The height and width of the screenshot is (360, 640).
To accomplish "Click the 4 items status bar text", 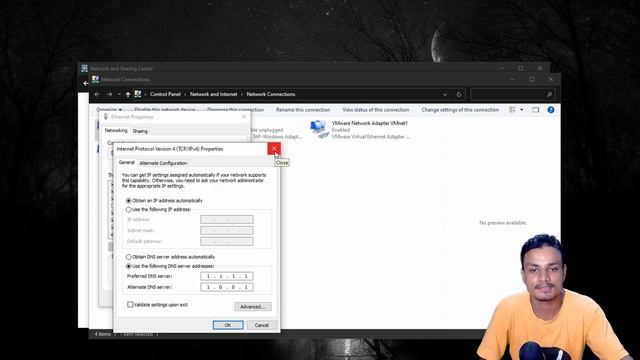I will point(102,334).
